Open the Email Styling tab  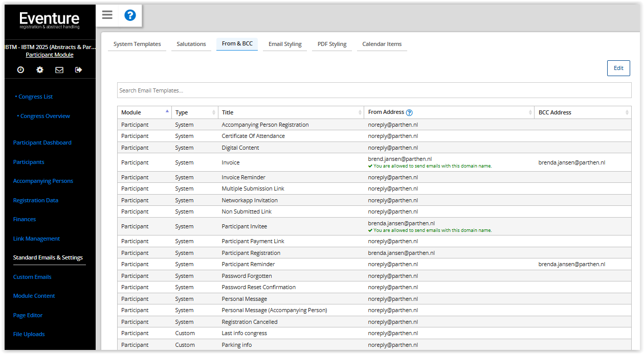(285, 44)
